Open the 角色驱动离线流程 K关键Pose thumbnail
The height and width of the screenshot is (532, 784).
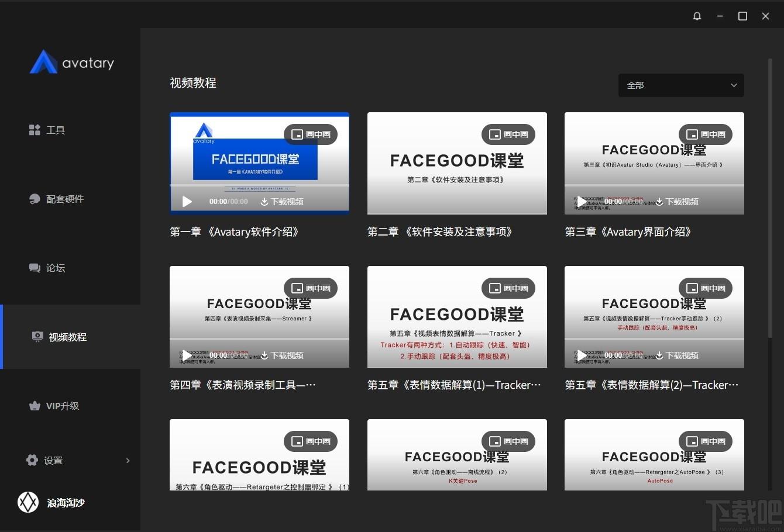click(457, 455)
